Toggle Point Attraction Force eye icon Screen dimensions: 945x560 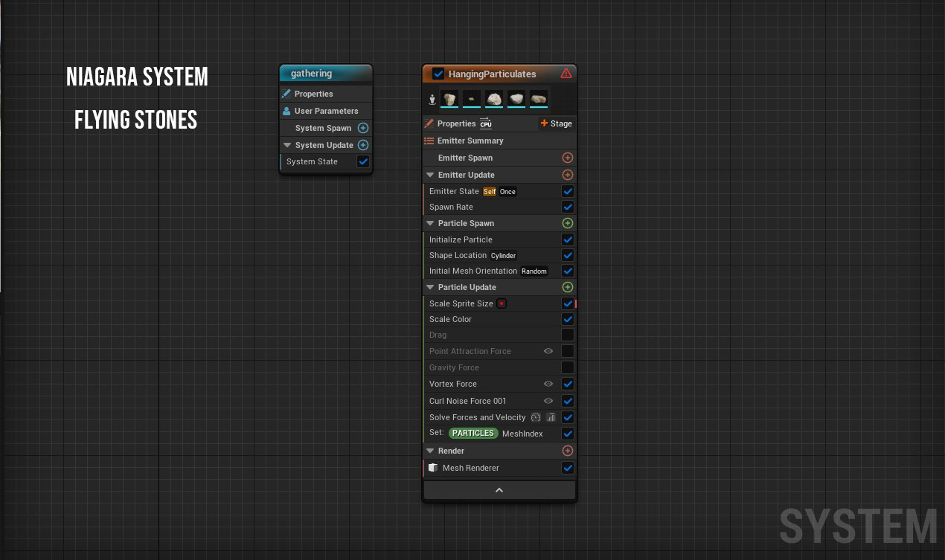548,351
